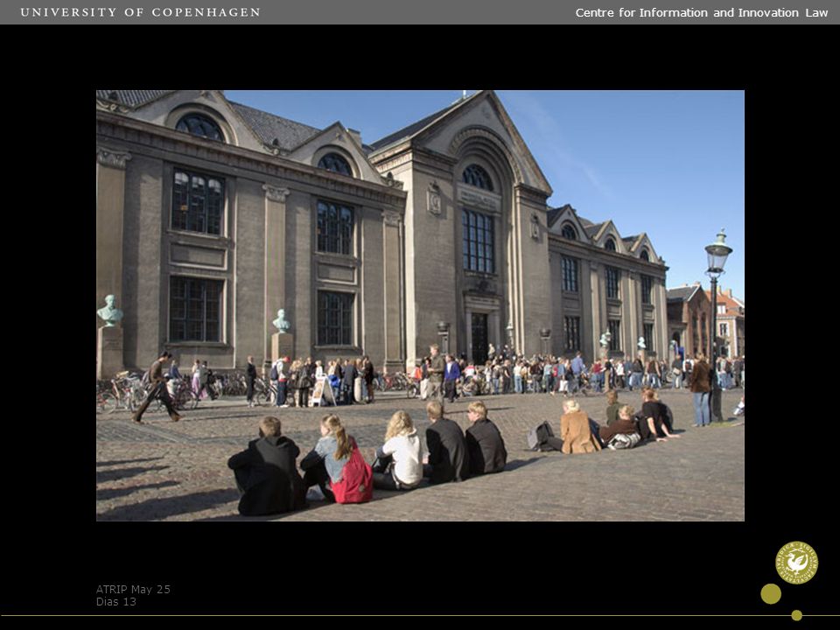This screenshot has width=840, height=630.
Task: Click the University of Copenhagen seal logo
Action: (796, 563)
